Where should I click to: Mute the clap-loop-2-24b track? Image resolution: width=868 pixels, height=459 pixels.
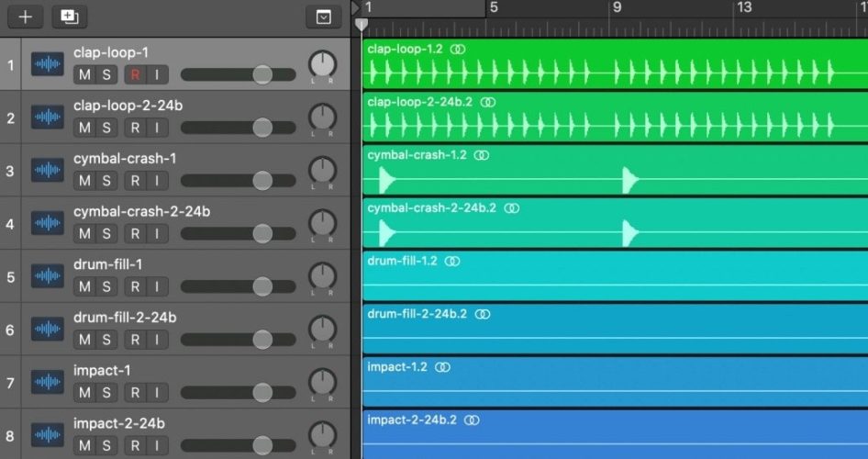(84, 128)
